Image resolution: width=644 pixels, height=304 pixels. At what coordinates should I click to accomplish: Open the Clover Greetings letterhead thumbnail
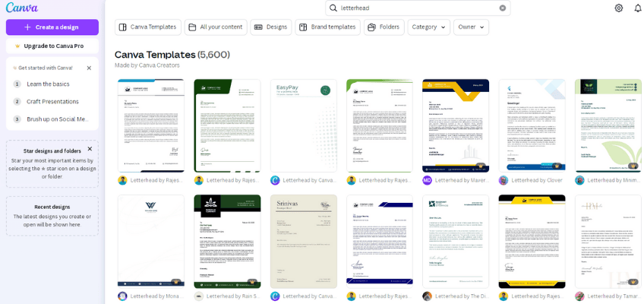click(532, 125)
